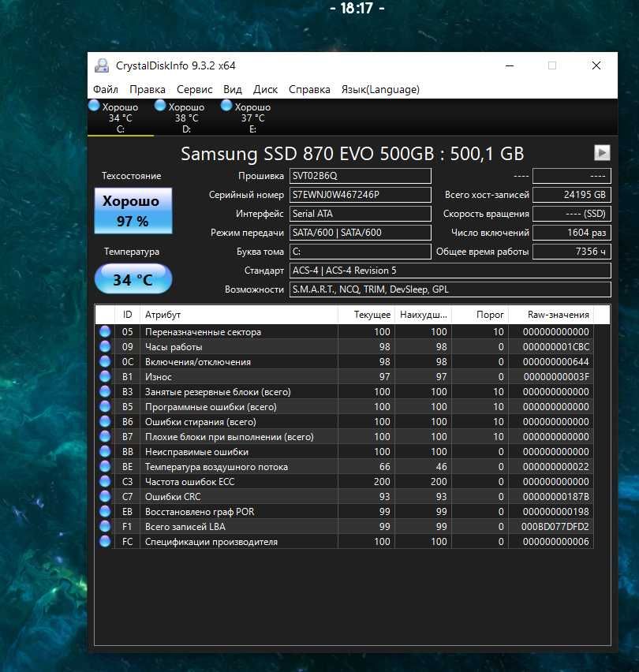The image size is (639, 672).
Task: Click status icon of row B3 Занятые резервные блоки
Action: pyautogui.click(x=105, y=391)
